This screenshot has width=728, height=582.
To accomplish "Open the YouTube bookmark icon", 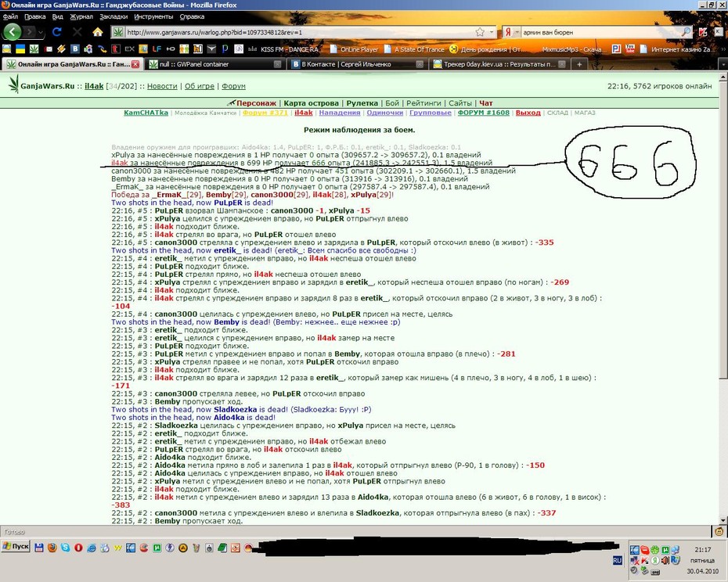I will (x=630, y=48).
